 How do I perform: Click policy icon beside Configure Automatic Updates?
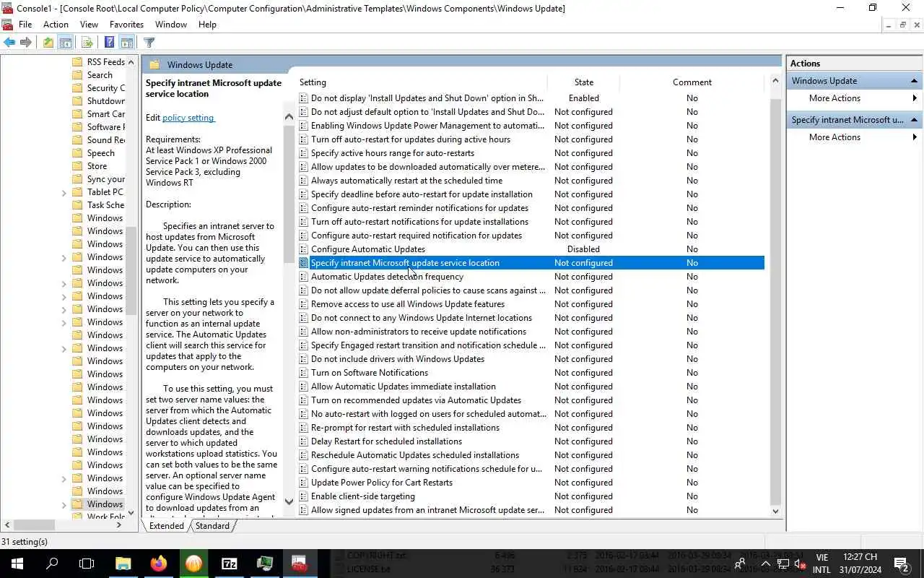point(304,249)
